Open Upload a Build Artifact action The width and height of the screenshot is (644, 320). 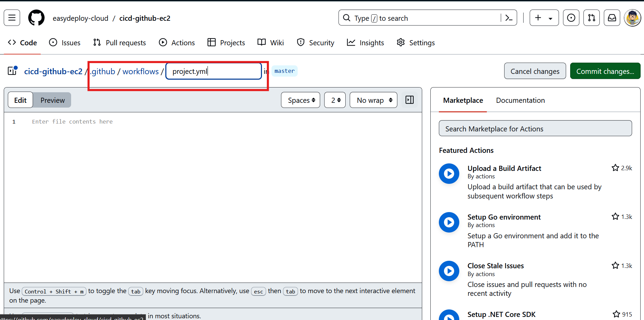pyautogui.click(x=504, y=169)
